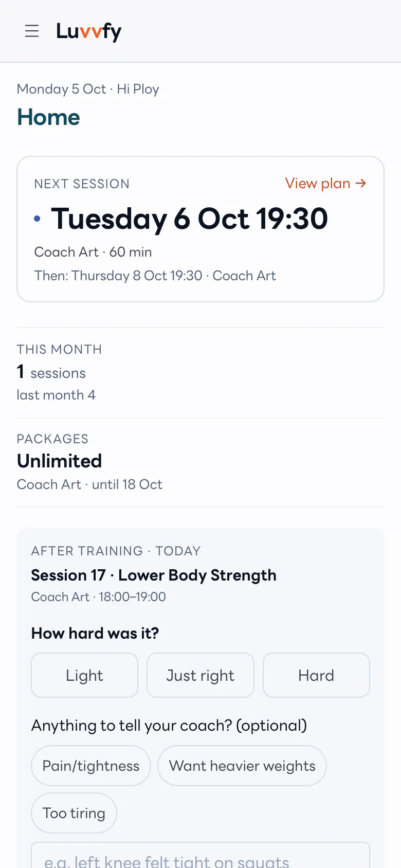Viewport: 401px width, 868px height.
Task: Click the Luvvfy logo
Action: point(89,31)
